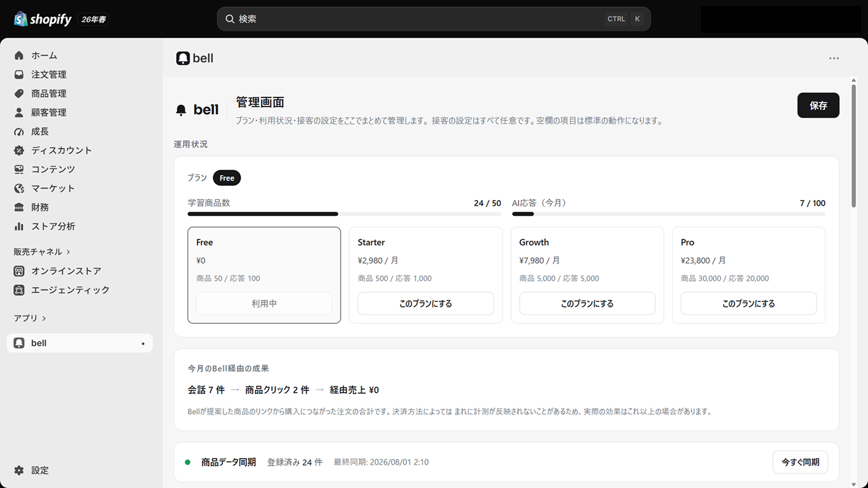Viewport: 868px width, 488px height.
Task: Click the 商品クリック 2 件 metric
Action: 277,390
